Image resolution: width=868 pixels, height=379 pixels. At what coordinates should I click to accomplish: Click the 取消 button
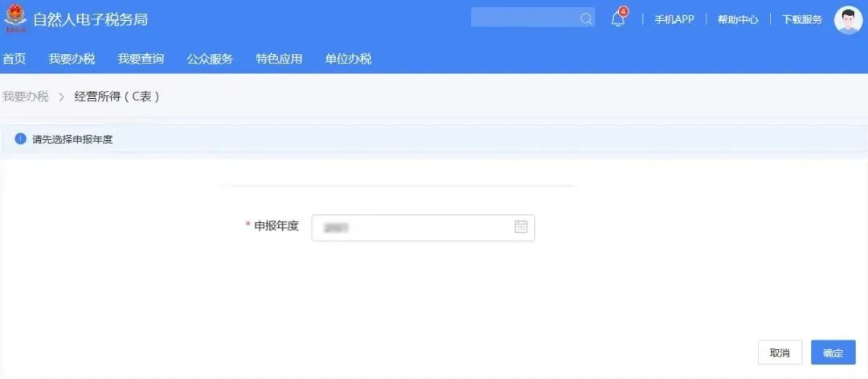(x=780, y=352)
